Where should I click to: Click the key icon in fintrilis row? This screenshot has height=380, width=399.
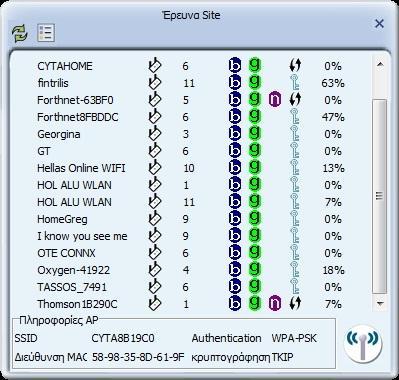point(295,82)
